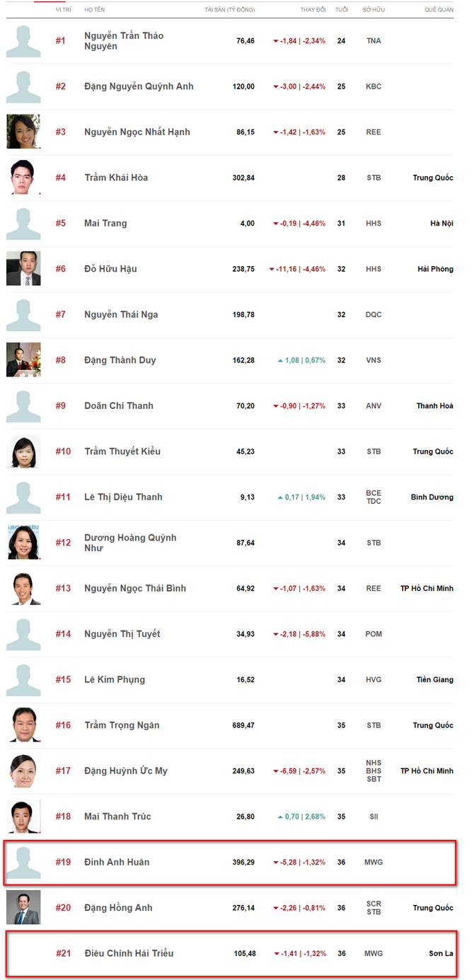Open the KBC stock code link
474x980 pixels.
click(374, 86)
